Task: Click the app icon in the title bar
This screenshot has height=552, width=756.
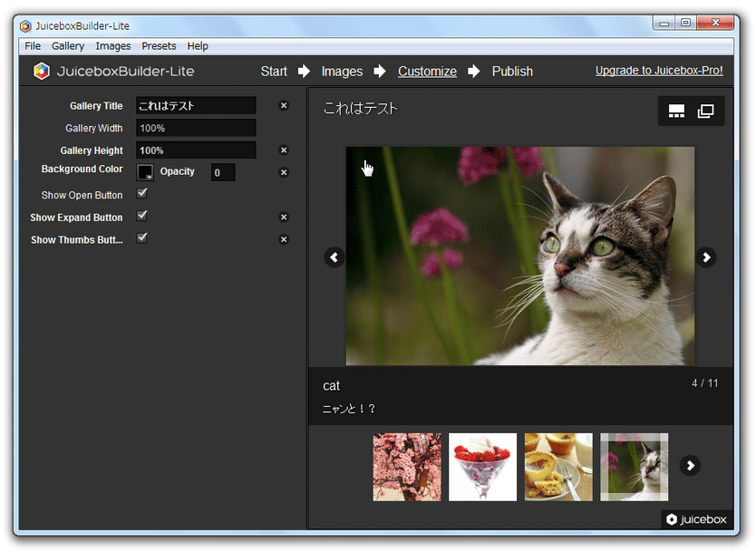Action: tap(25, 26)
